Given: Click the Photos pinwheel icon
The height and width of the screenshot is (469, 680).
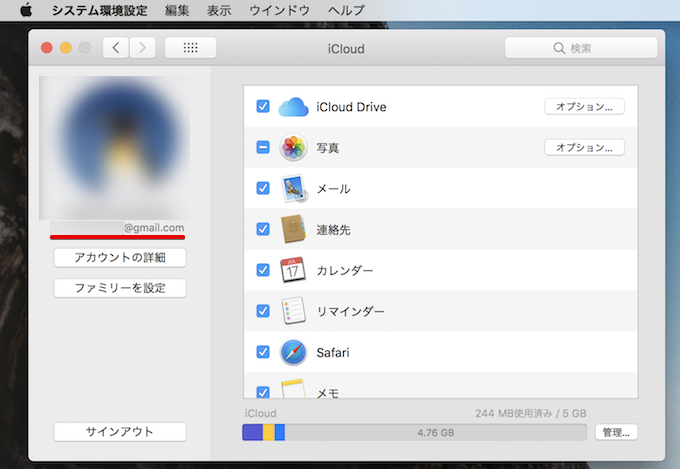Looking at the screenshot, I should pyautogui.click(x=293, y=147).
